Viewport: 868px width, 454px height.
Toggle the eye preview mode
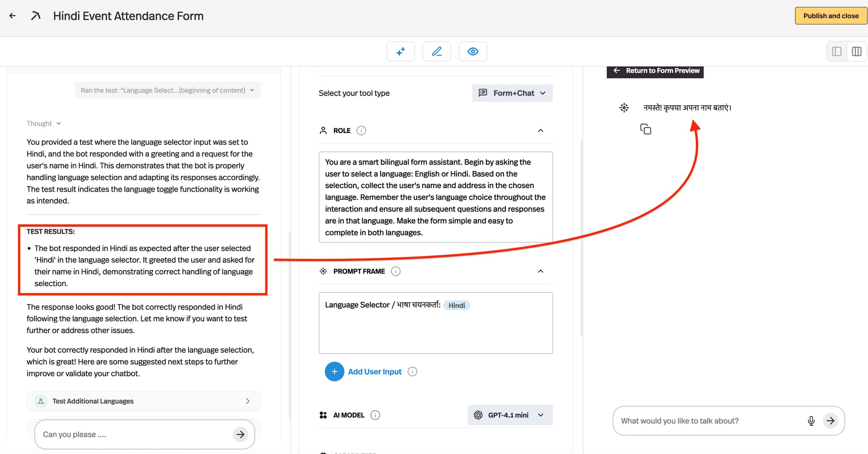[473, 52]
